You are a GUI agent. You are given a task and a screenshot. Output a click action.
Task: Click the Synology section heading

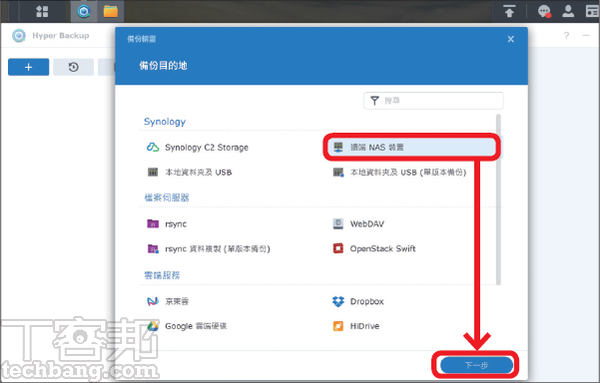(165, 122)
